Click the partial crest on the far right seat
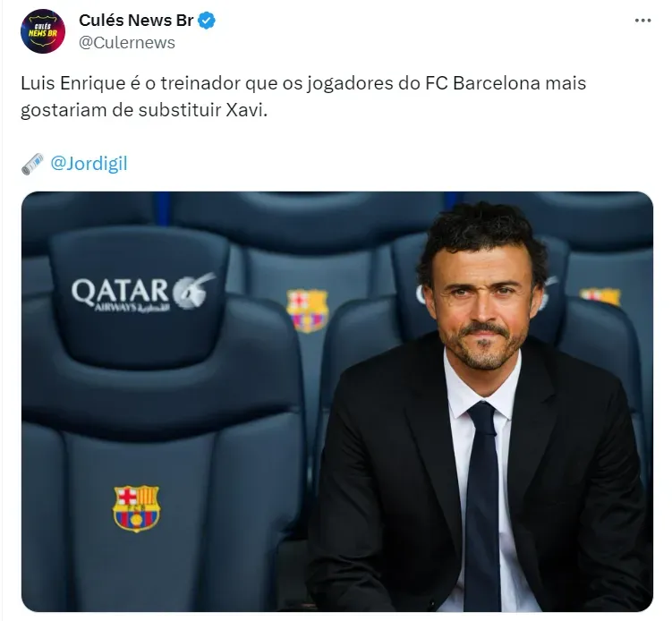Image resolution: width=672 pixels, height=621 pixels. pos(600,296)
